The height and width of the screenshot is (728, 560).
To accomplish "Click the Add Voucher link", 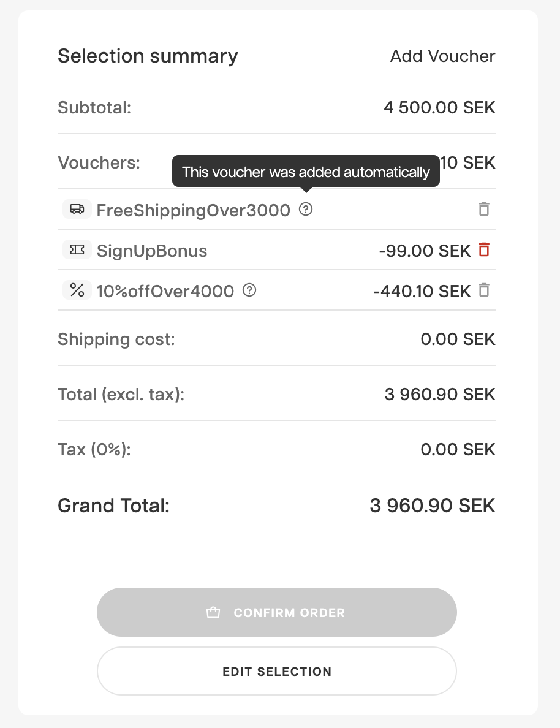I will click(442, 56).
